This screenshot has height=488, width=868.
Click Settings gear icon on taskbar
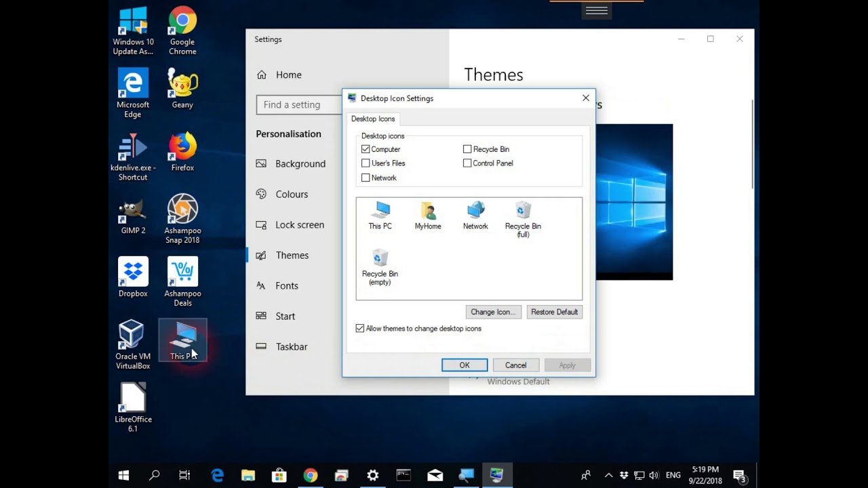(x=372, y=476)
